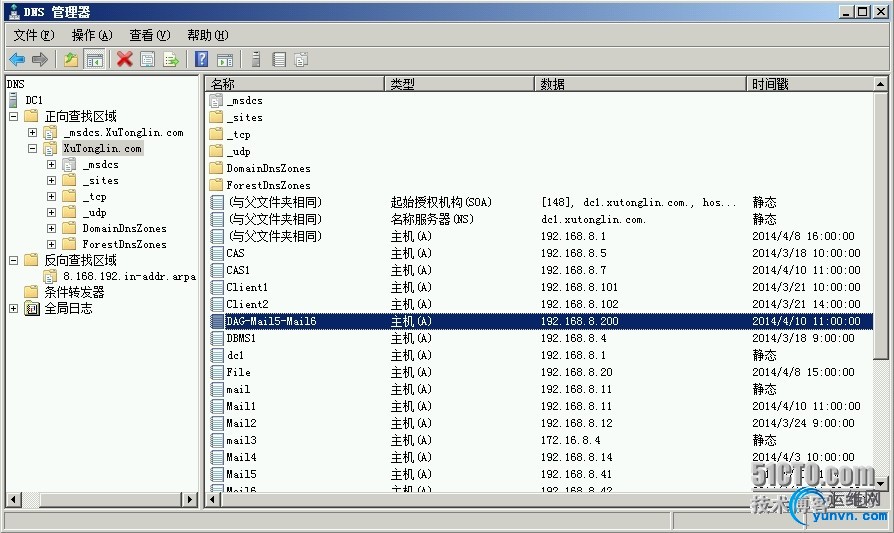Image resolution: width=894 pixels, height=533 pixels.
Task: Expand the _udp subfolder in the tree
Action: click(x=51, y=212)
